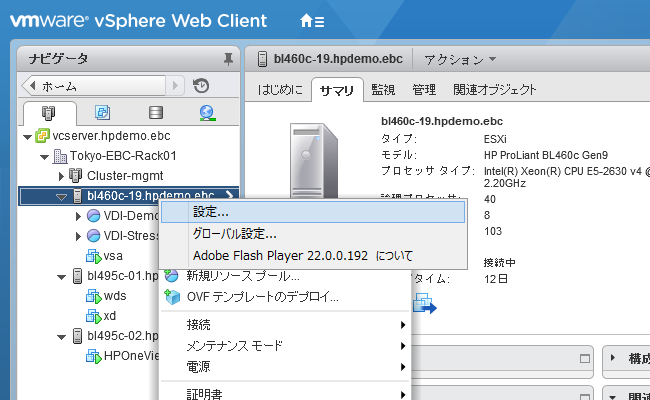Expand the VDI-Demo resource pool
The image size is (650, 400).
click(x=78, y=216)
